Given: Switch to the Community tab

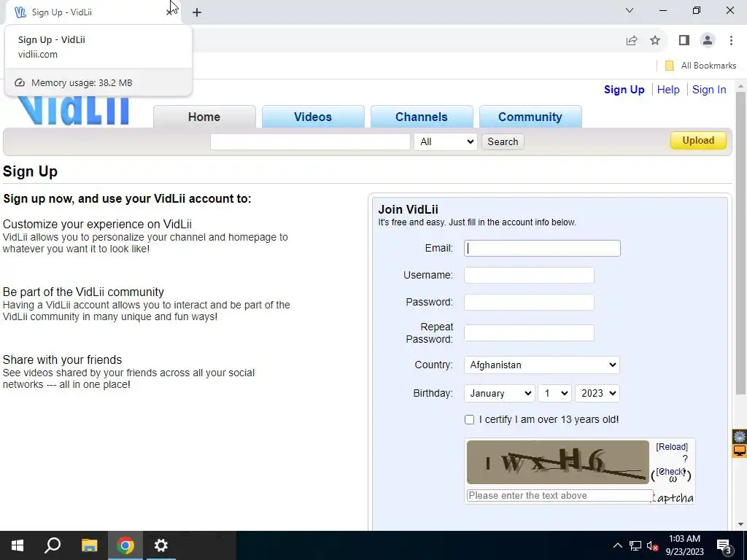Looking at the screenshot, I should tap(530, 117).
